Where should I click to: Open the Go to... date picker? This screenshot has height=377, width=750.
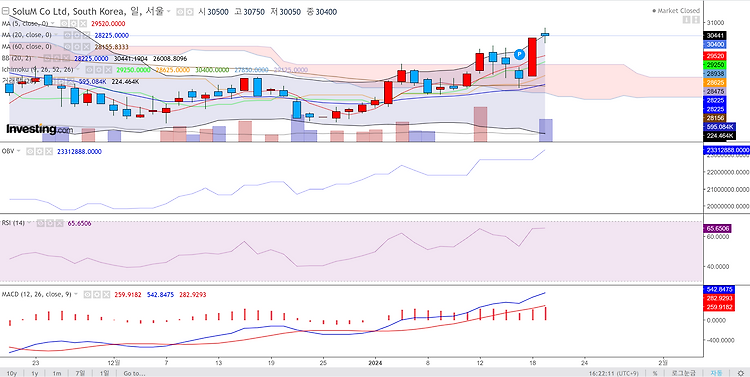pos(134,373)
